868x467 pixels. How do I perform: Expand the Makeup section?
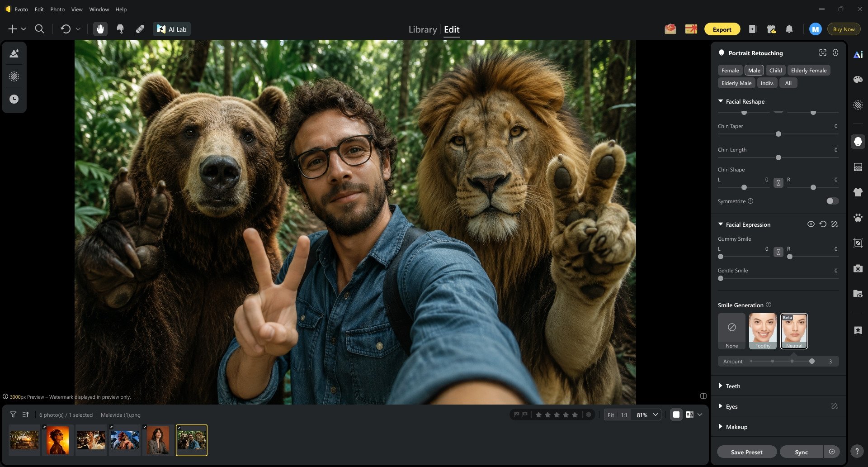721,427
